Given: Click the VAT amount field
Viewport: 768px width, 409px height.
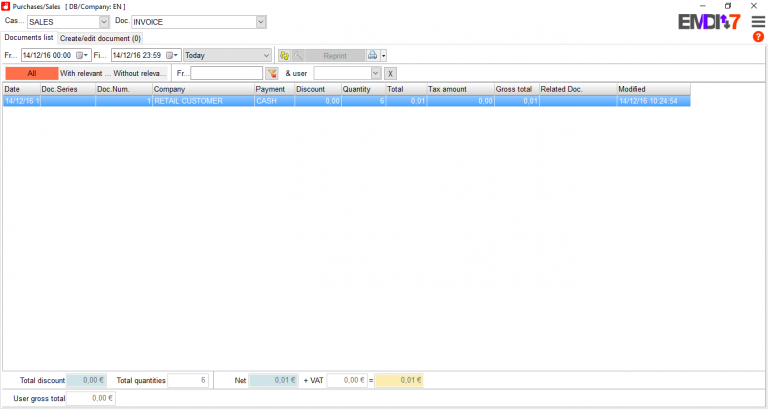Looking at the screenshot, I should (347, 381).
